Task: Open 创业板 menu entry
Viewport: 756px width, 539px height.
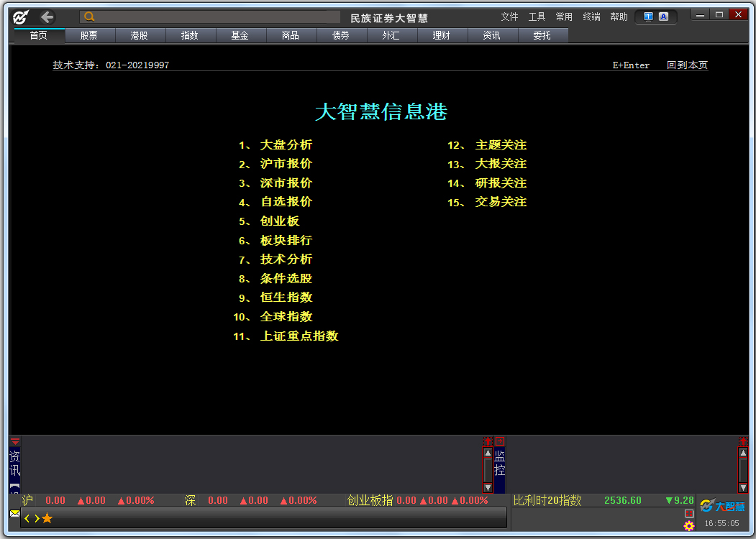Action: coord(280,221)
